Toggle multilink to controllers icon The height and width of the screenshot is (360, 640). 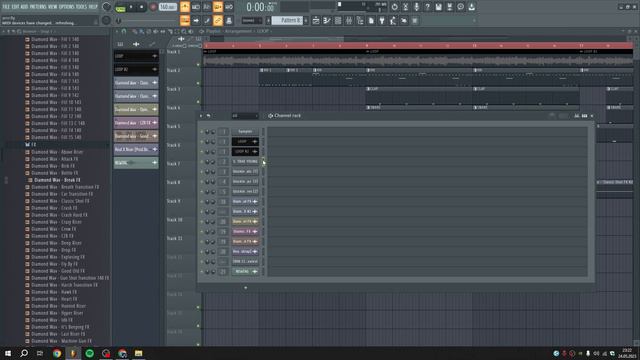tap(229, 20)
